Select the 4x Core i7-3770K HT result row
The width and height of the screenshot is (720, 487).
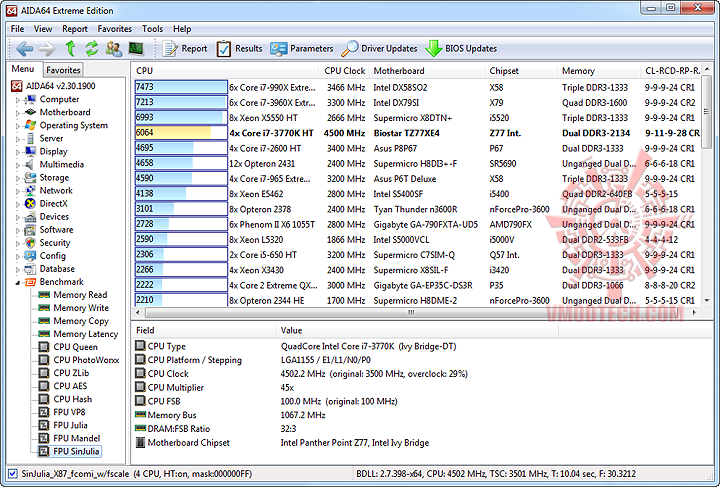pyautogui.click(x=417, y=133)
